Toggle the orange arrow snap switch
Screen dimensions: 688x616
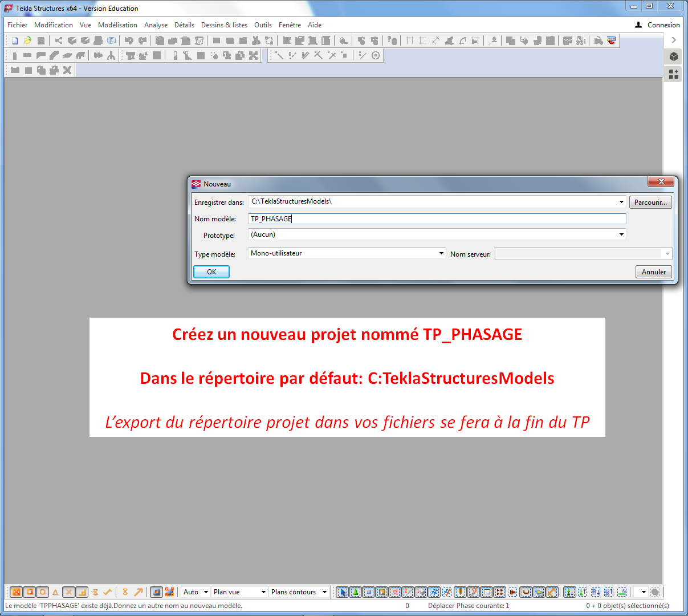(x=138, y=592)
